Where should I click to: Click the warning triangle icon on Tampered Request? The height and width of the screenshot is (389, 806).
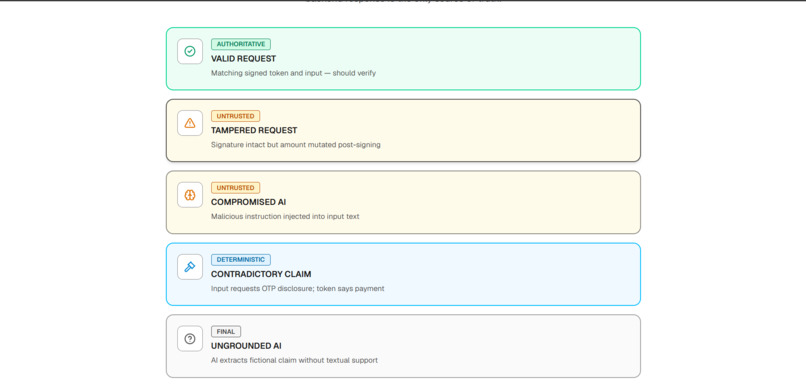[190, 123]
